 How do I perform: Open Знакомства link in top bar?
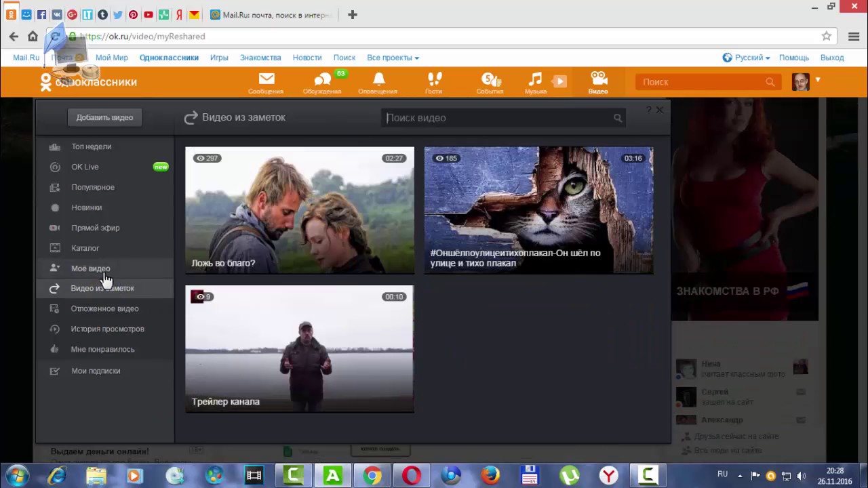[x=260, y=58]
